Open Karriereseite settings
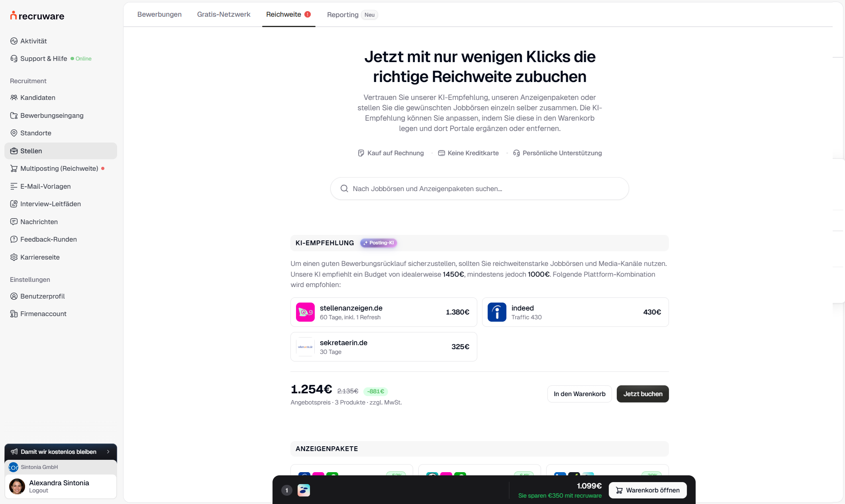The width and height of the screenshot is (845, 504). (x=40, y=257)
